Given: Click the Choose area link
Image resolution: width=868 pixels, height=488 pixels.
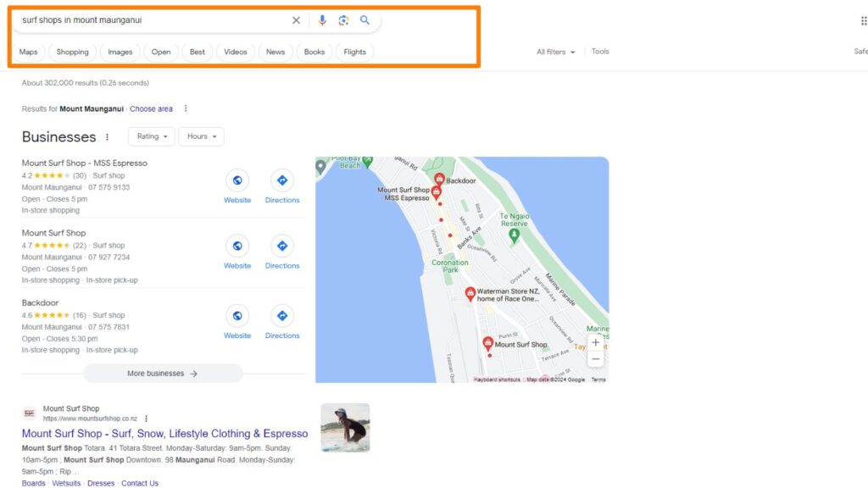Looking at the screenshot, I should (x=151, y=109).
